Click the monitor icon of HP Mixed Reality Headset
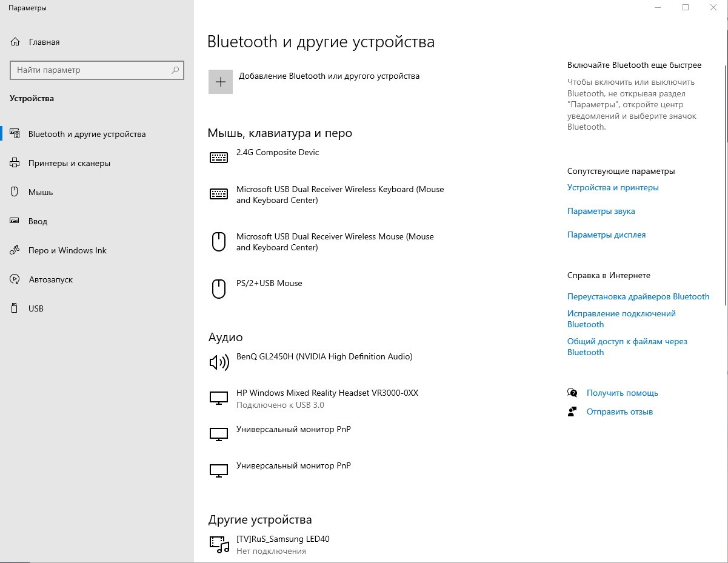728x563 pixels. [x=219, y=398]
